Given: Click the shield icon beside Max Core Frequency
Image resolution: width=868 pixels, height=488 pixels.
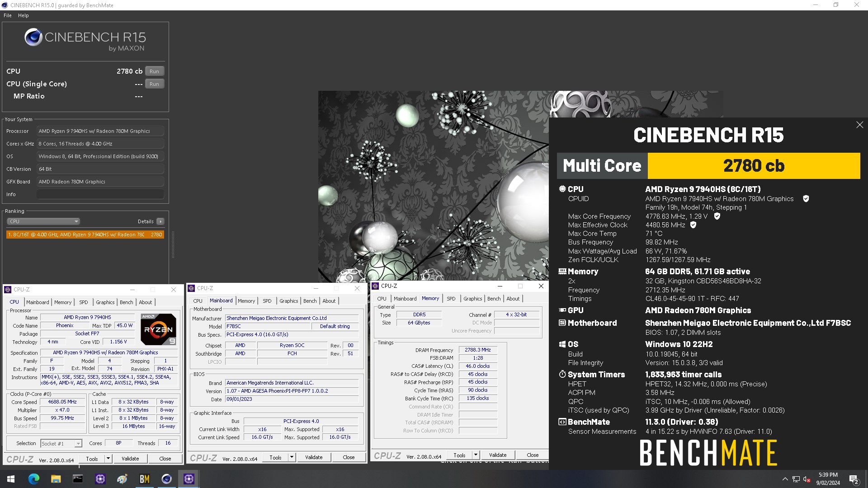Looking at the screenshot, I should click(717, 216).
